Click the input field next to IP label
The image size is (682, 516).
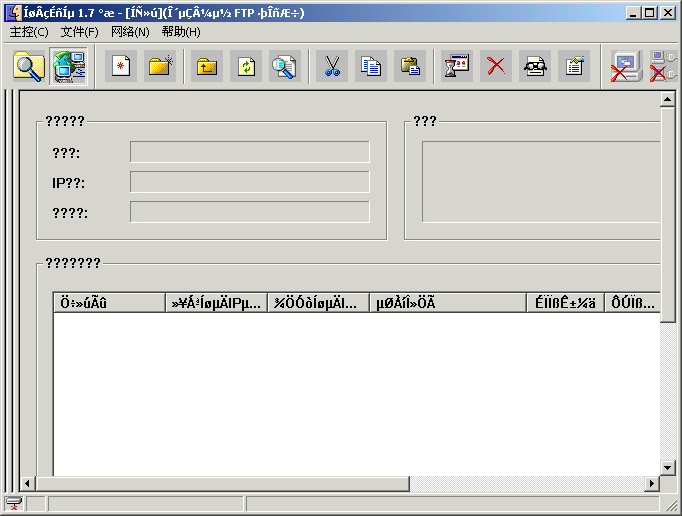pyautogui.click(x=249, y=182)
